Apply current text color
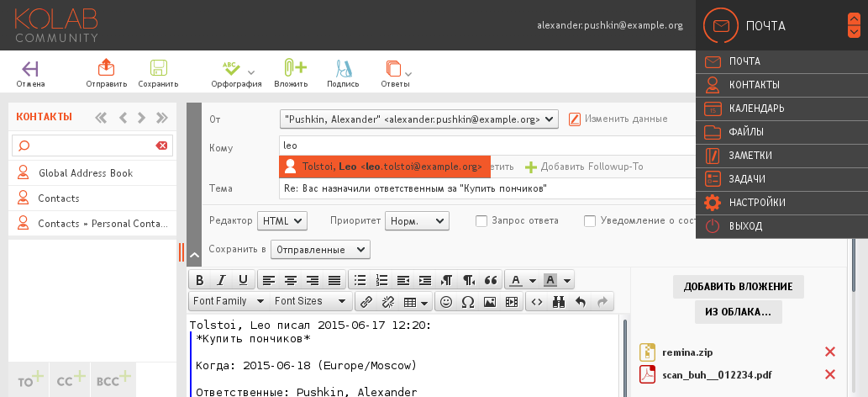868x397 pixels. pos(516,281)
